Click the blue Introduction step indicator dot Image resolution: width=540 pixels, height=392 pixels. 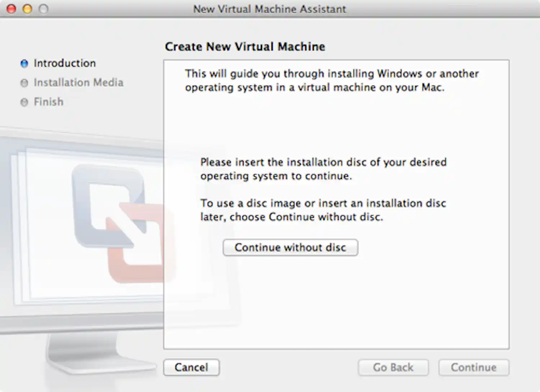pos(24,63)
